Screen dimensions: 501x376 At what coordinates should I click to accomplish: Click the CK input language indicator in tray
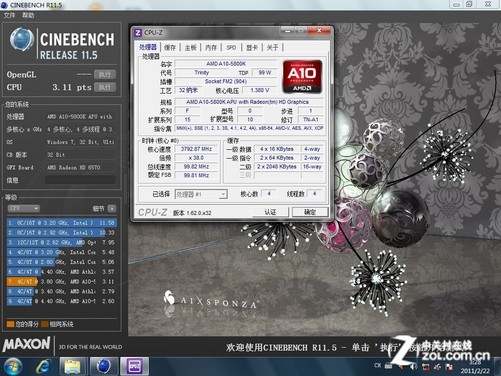tap(377, 365)
